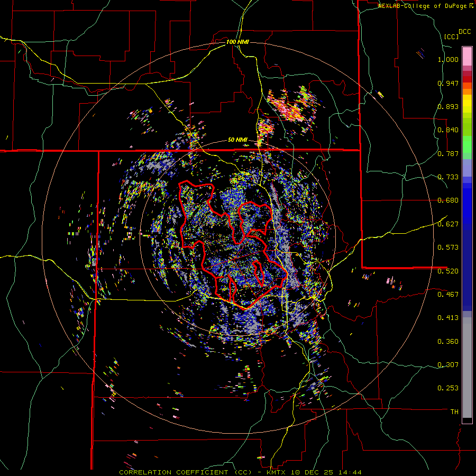
Task: Select the 0.520 scale value
Action: (448, 271)
